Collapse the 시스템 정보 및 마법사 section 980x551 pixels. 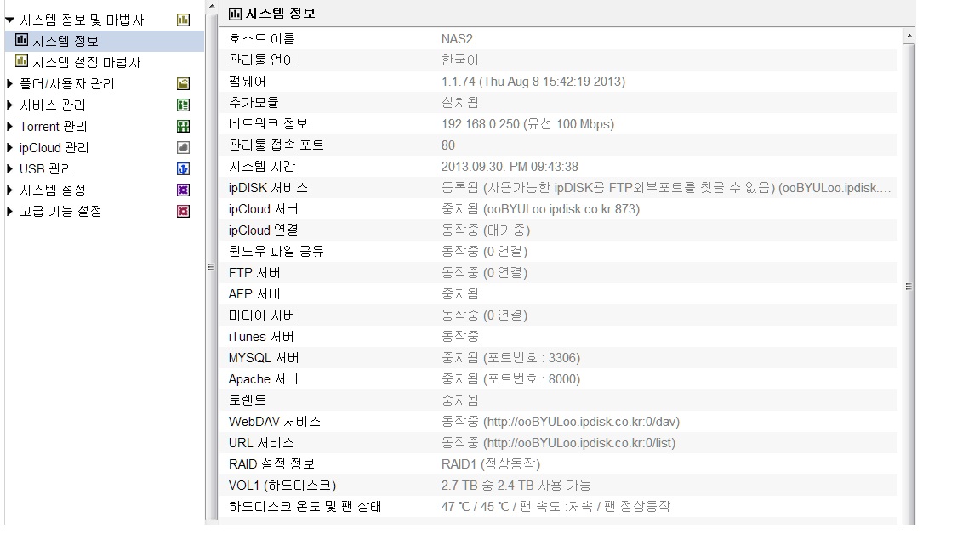tap(9, 20)
